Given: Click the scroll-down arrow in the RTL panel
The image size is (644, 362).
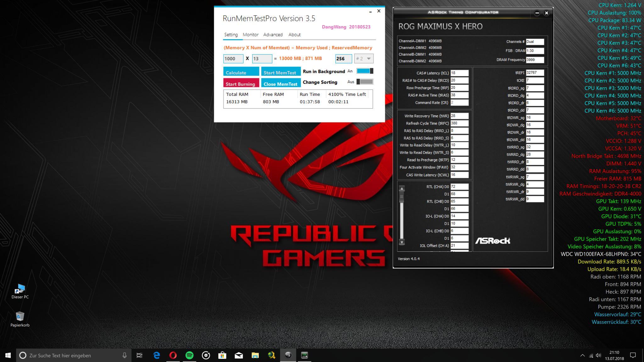Looking at the screenshot, I should [402, 242].
